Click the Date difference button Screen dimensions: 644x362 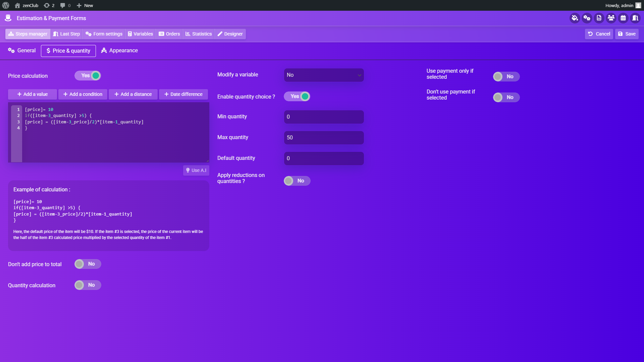[183, 94]
